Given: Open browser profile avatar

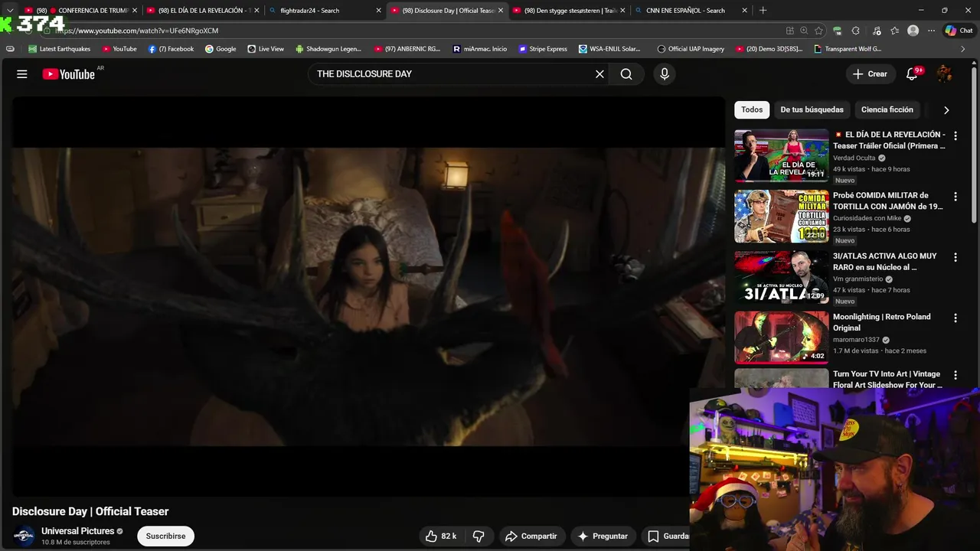Looking at the screenshot, I should click(913, 31).
